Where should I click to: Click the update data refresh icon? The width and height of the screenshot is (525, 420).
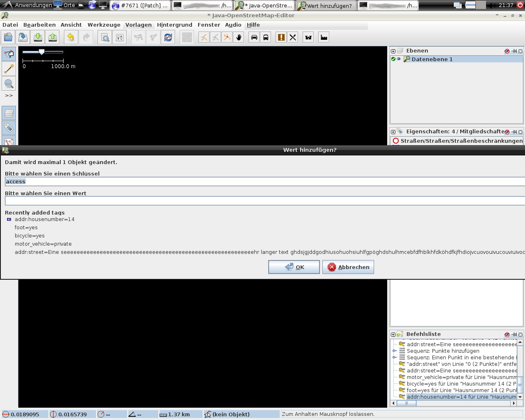click(168, 37)
